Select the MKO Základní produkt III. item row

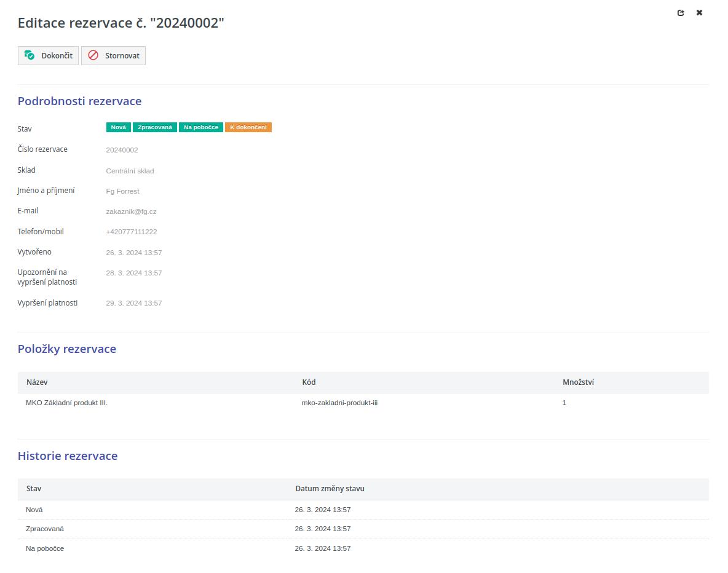67,403
